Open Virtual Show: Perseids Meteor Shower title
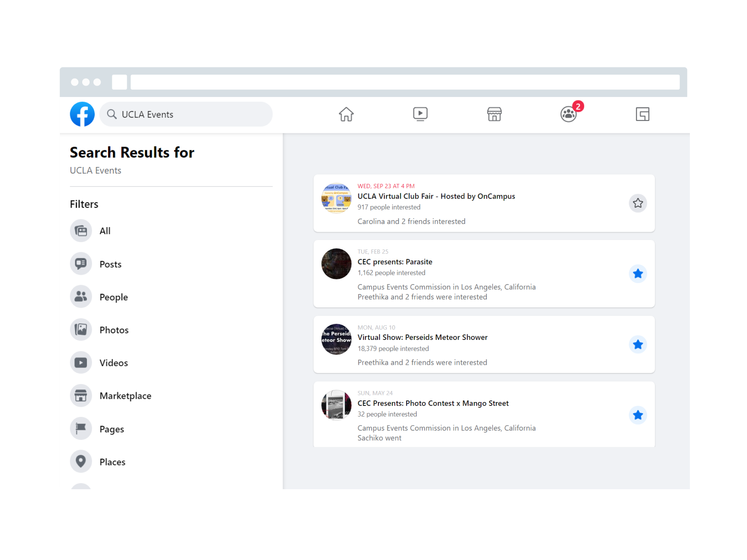This screenshot has width=747, height=560. click(422, 337)
